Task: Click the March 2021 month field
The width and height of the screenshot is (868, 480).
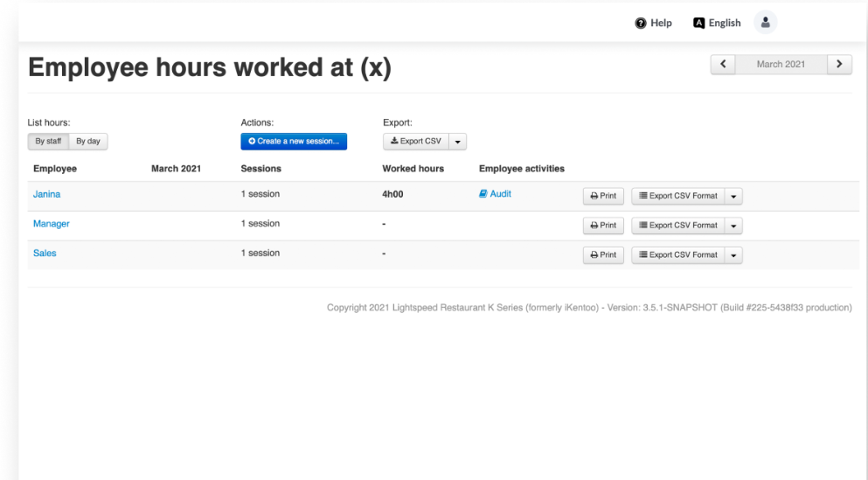Action: click(x=781, y=64)
